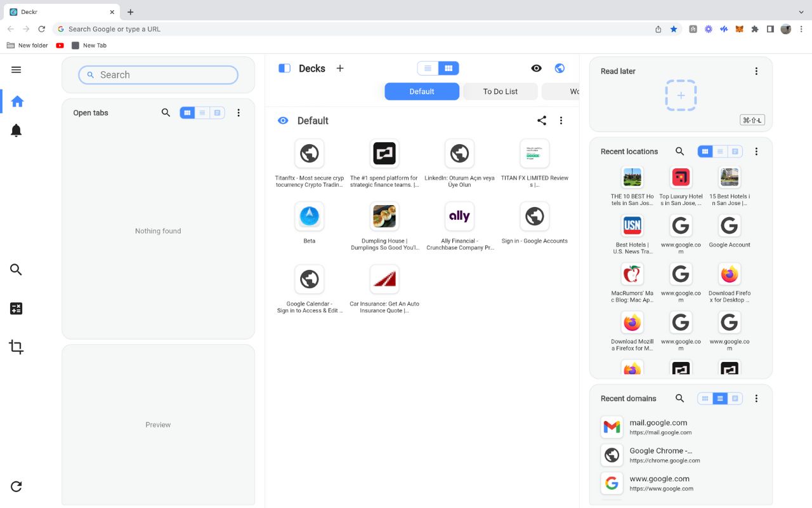Screen dimensions: 812x508
Task: Open the calculator tool in the sidebar
Action: [x=16, y=309]
